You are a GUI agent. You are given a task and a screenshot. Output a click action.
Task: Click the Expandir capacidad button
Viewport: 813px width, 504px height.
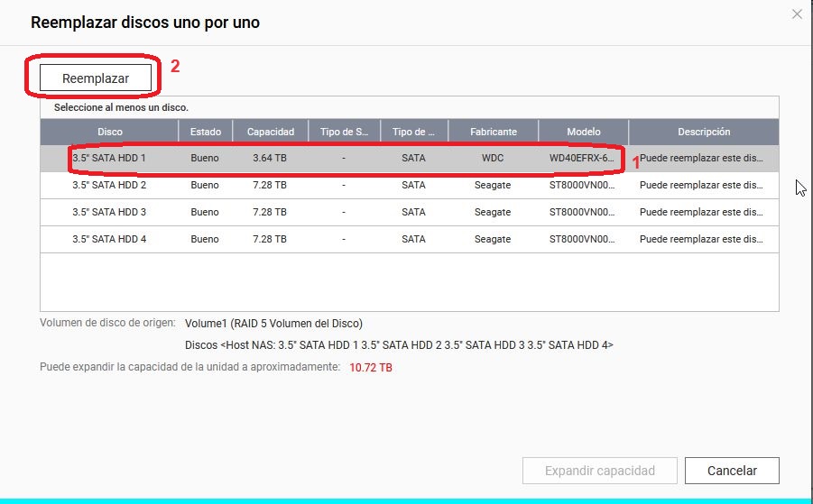point(599,471)
